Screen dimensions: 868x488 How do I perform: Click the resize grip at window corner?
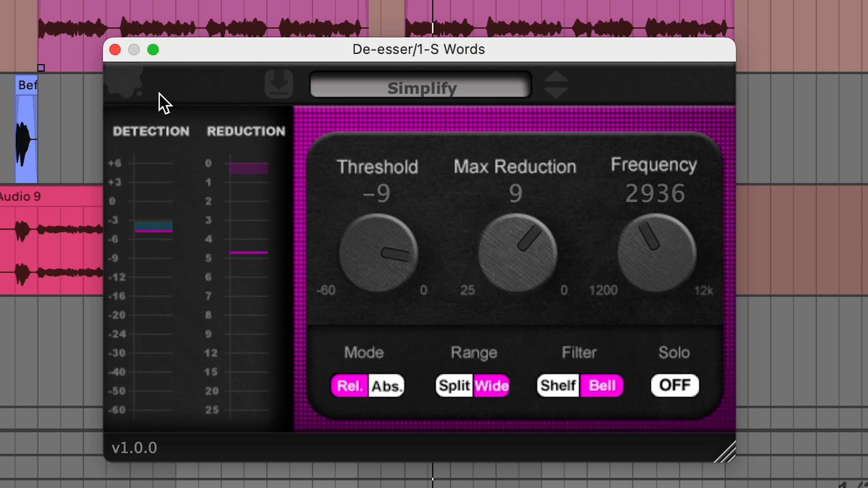point(725,452)
